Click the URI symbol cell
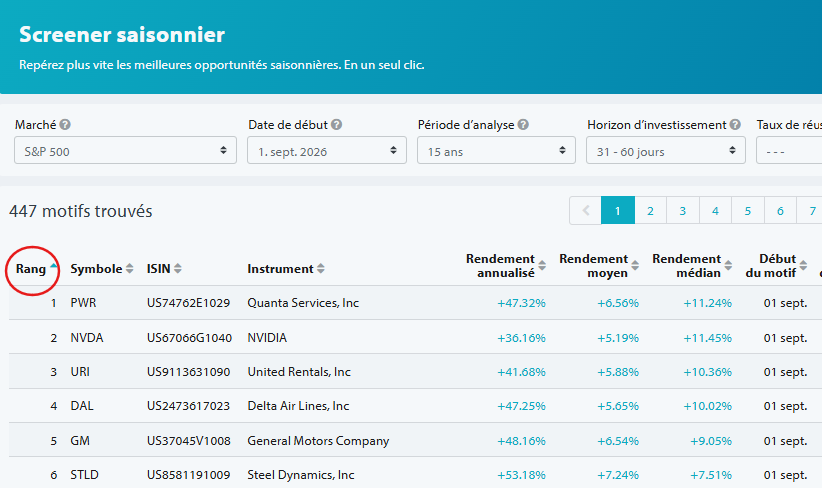822x488 pixels. pos(80,372)
